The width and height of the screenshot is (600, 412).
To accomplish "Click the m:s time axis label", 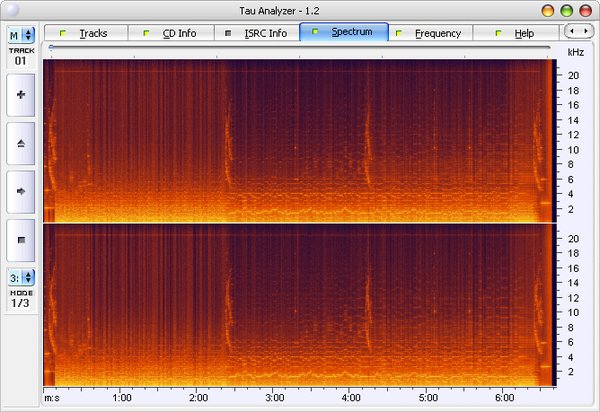I will tap(52, 398).
